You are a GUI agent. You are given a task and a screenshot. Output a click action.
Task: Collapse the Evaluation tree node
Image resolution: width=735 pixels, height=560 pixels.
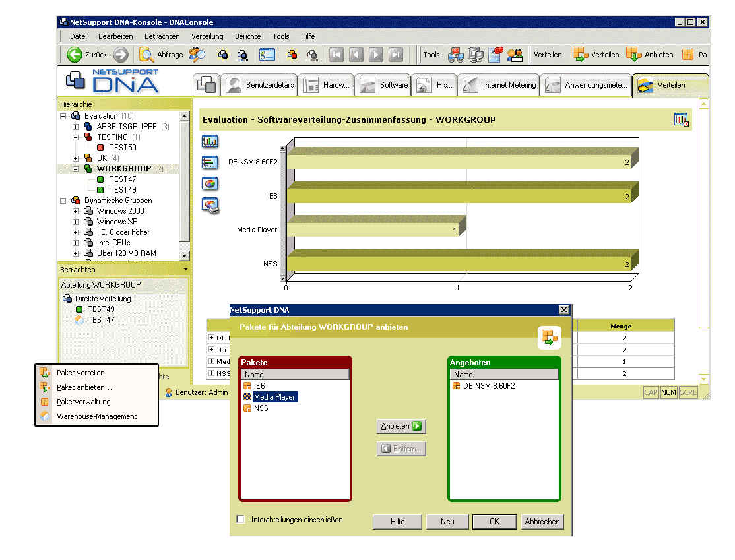[63, 116]
